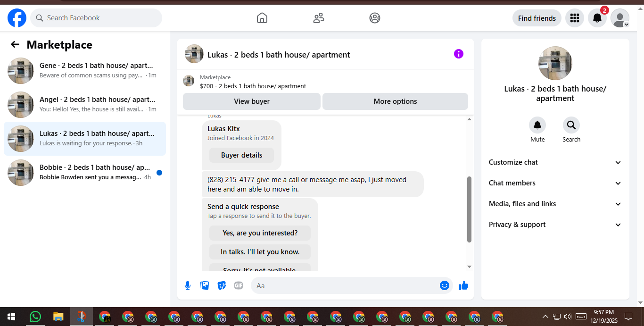Click the $700 listing title link
Viewport: 644px width, 326px height.
(253, 86)
